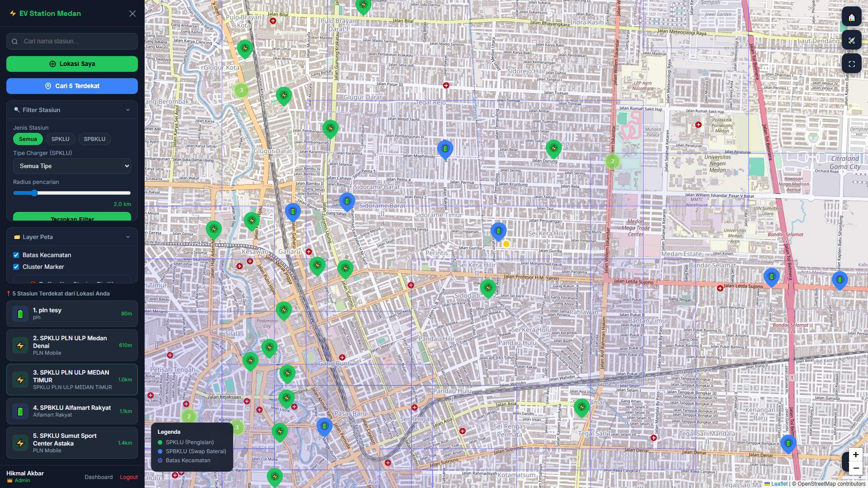Image resolution: width=868 pixels, height=488 pixels.
Task: Click green SPKLU marker near Jalan Pembangunan
Action: 330,129
